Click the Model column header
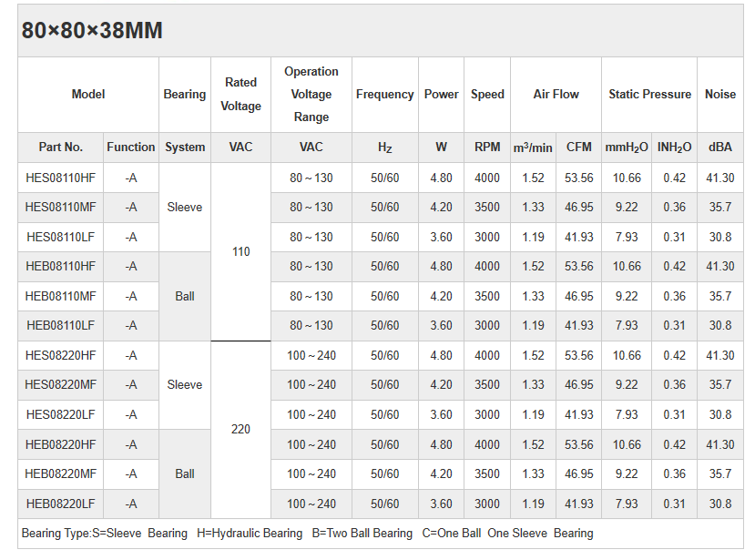 88,94
